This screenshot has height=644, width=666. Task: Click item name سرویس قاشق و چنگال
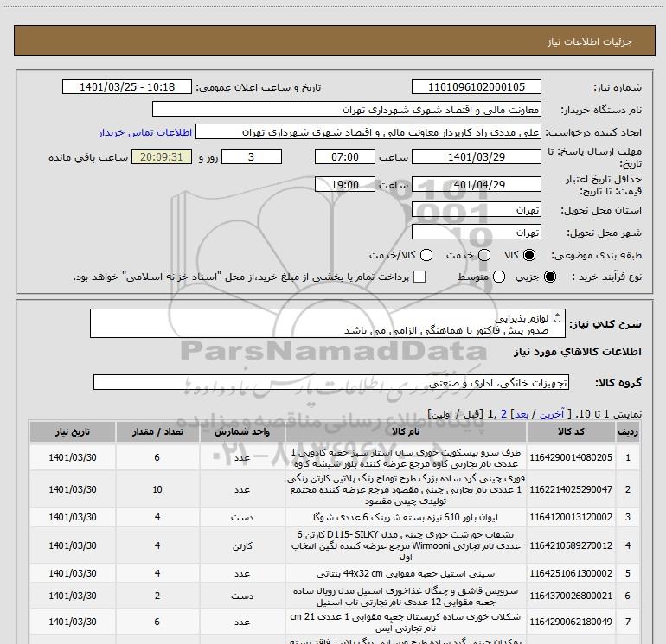406,596
